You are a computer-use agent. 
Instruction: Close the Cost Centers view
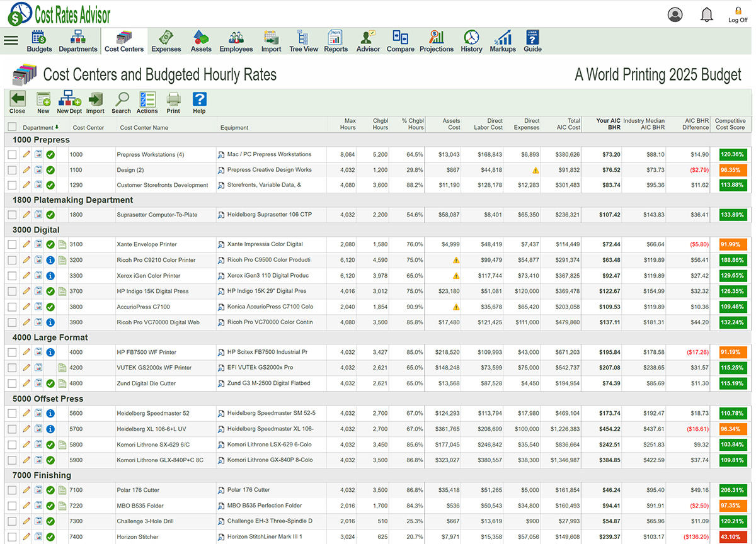tap(18, 103)
